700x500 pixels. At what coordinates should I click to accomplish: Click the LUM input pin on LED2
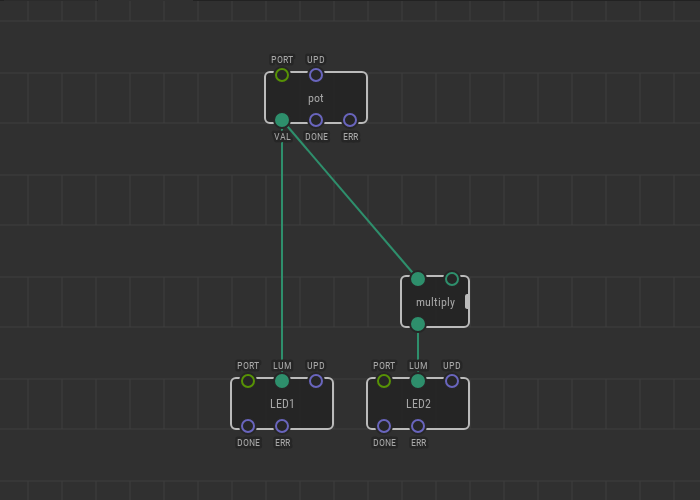click(x=418, y=381)
